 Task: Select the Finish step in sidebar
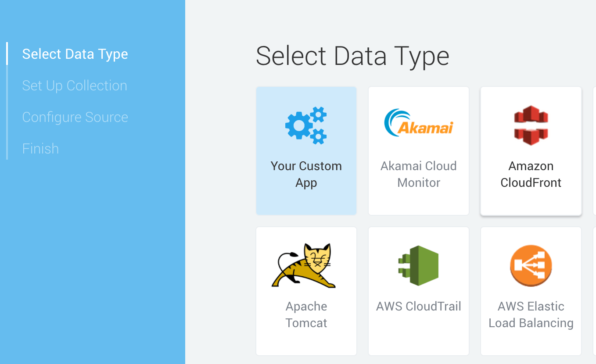pos(40,149)
